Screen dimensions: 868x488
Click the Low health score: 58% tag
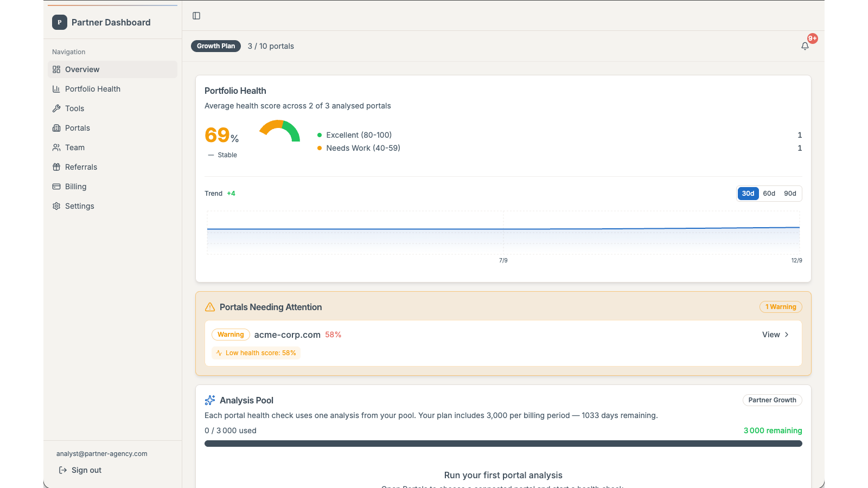point(256,353)
